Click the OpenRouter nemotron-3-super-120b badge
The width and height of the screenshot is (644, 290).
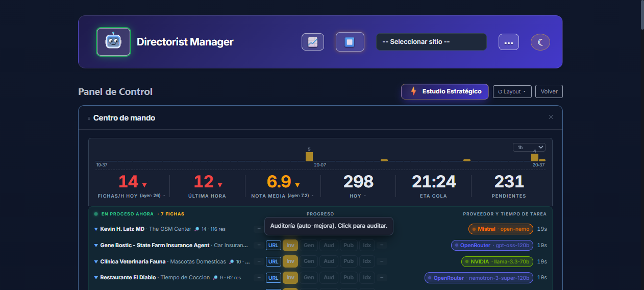point(479,278)
